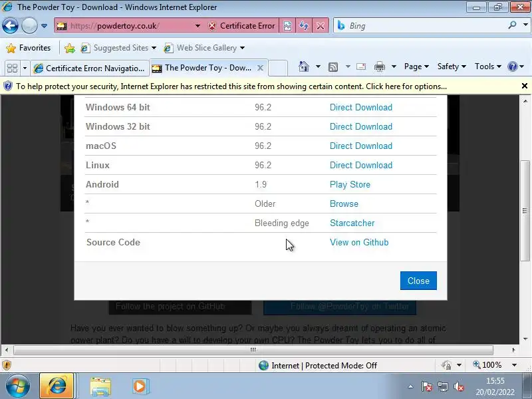Click the horizontal scrollbar right arrow
Viewport: 532px width, 399px height.
click(x=513, y=350)
